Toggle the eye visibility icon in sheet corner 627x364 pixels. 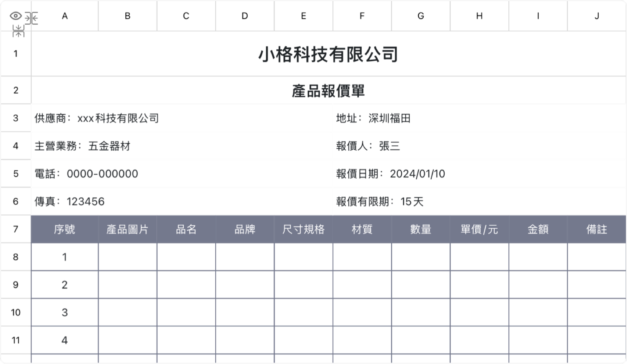pyautogui.click(x=16, y=16)
